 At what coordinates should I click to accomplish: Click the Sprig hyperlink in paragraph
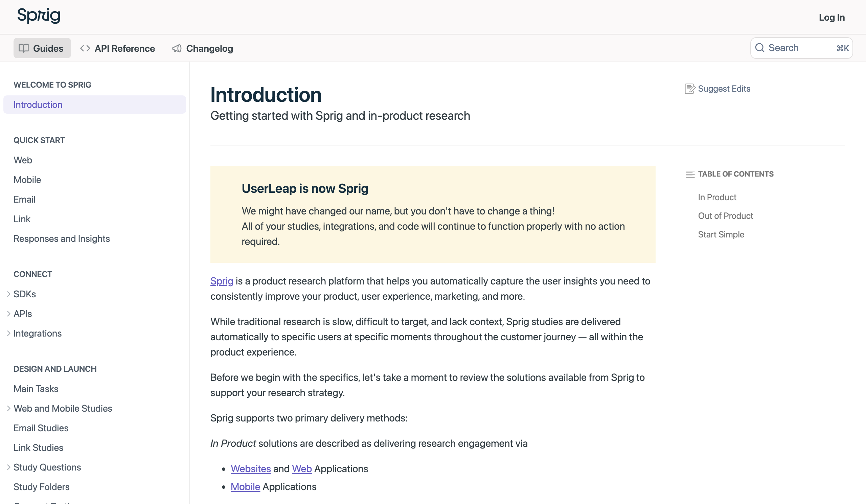tap(222, 281)
